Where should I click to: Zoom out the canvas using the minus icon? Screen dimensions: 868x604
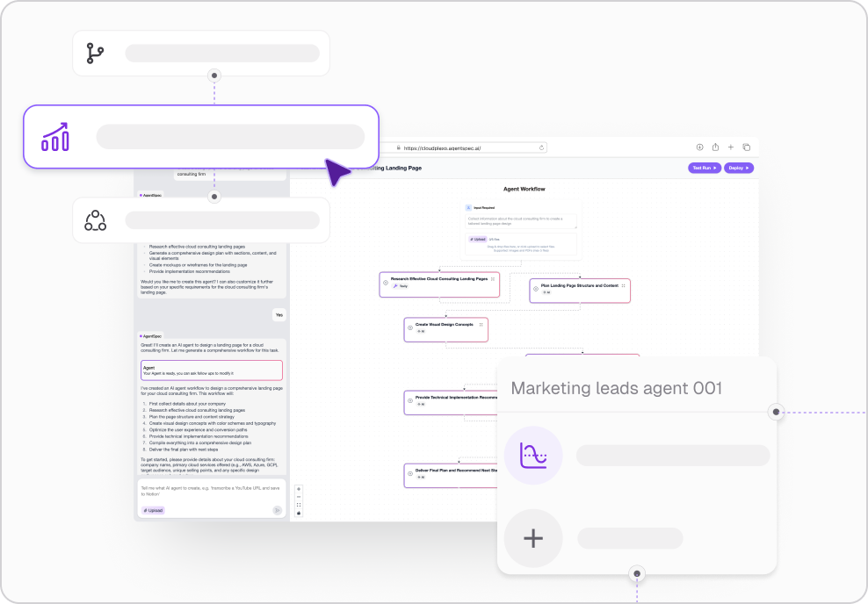pyautogui.click(x=299, y=497)
